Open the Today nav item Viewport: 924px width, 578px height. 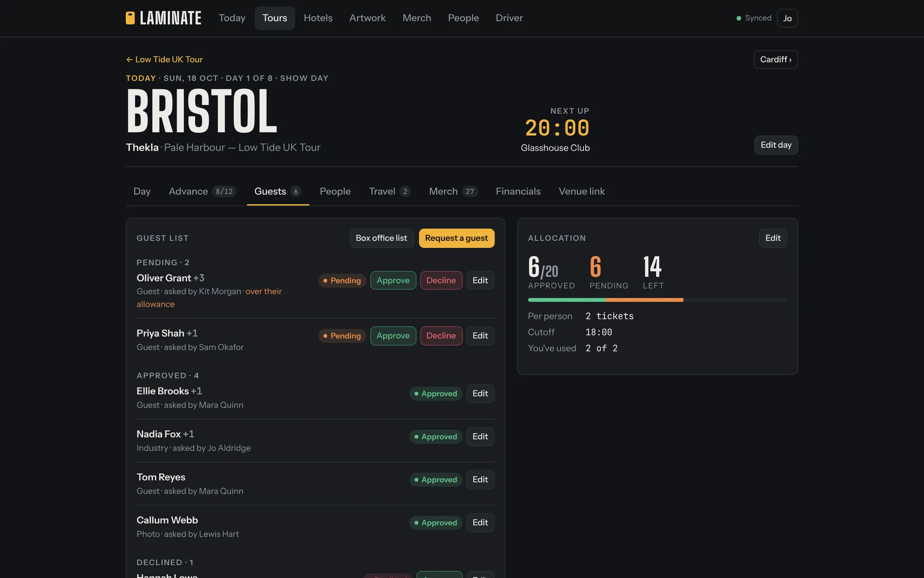click(232, 18)
